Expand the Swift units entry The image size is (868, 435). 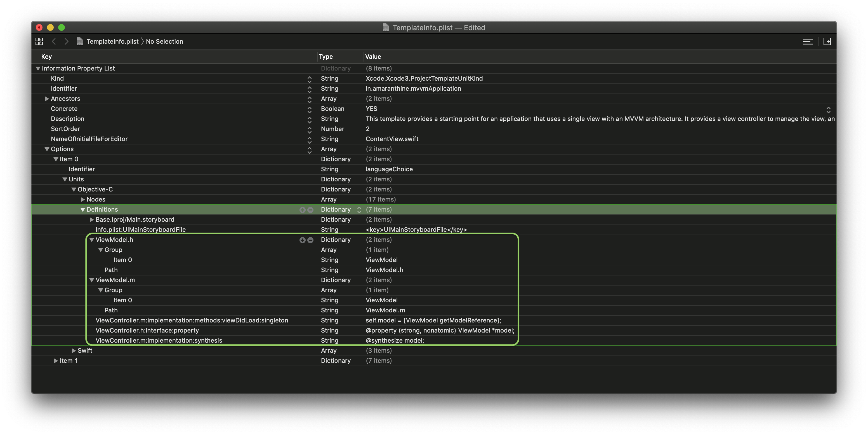pyautogui.click(x=74, y=351)
